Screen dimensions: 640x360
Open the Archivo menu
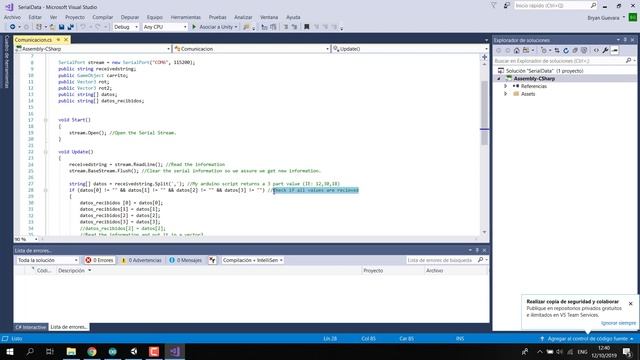point(12,17)
